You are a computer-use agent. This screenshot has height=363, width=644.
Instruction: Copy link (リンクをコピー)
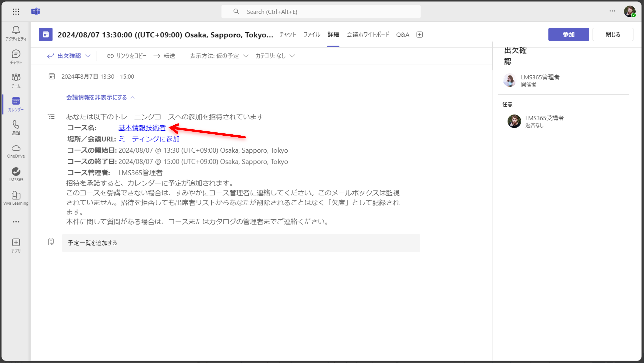[x=127, y=56]
